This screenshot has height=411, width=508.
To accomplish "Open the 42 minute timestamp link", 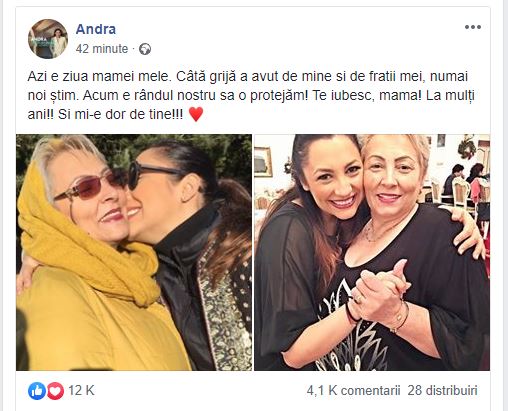I will point(102,49).
